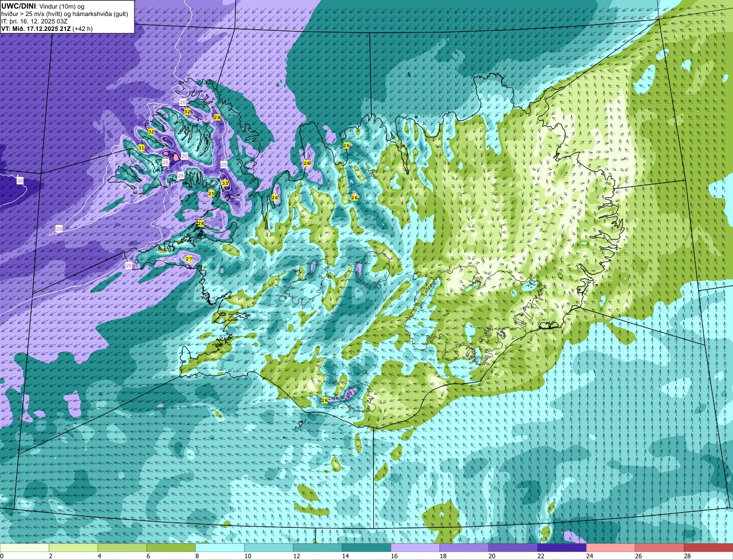This screenshot has height=560, width=733.
Task: Select the 2–4 m/s legend color segment
Action: [73, 548]
